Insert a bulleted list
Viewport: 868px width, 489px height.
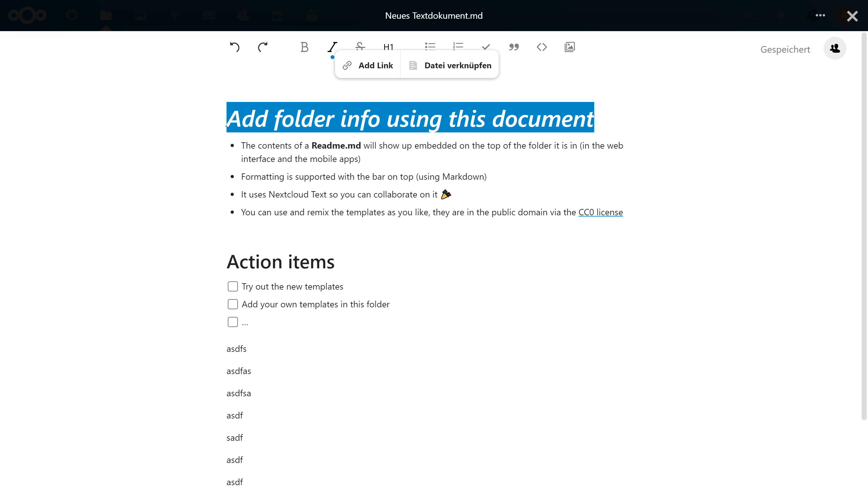pos(430,46)
